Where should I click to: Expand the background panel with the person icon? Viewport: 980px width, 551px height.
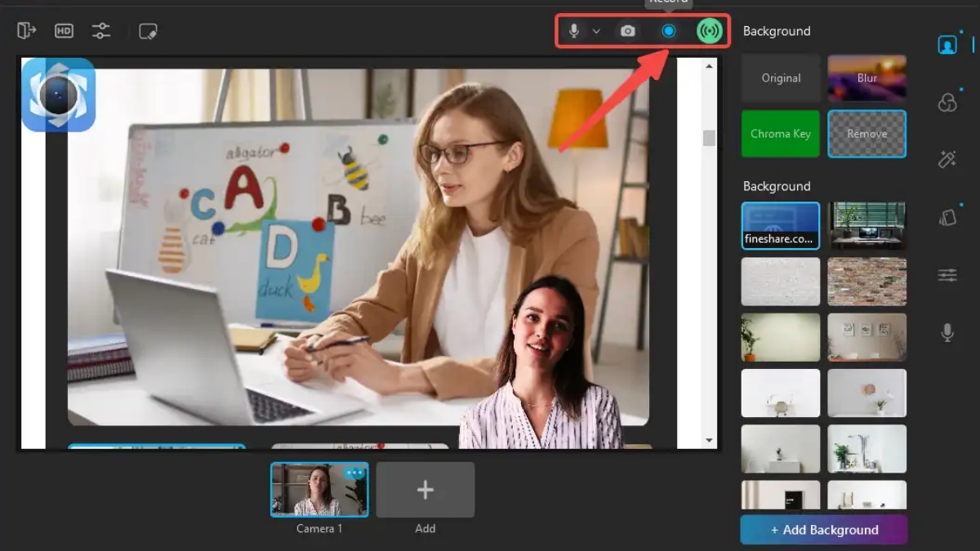(946, 45)
